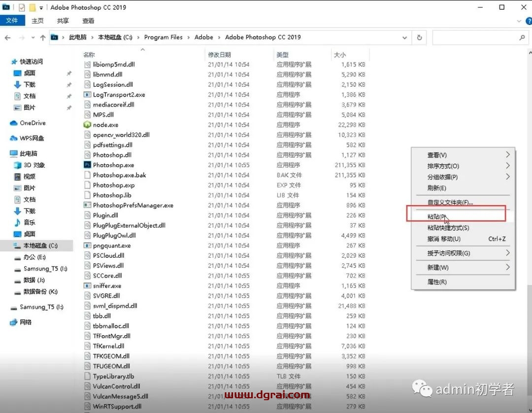Select the opencv_world320.dll file name
The image size is (532, 413).
pos(121,135)
